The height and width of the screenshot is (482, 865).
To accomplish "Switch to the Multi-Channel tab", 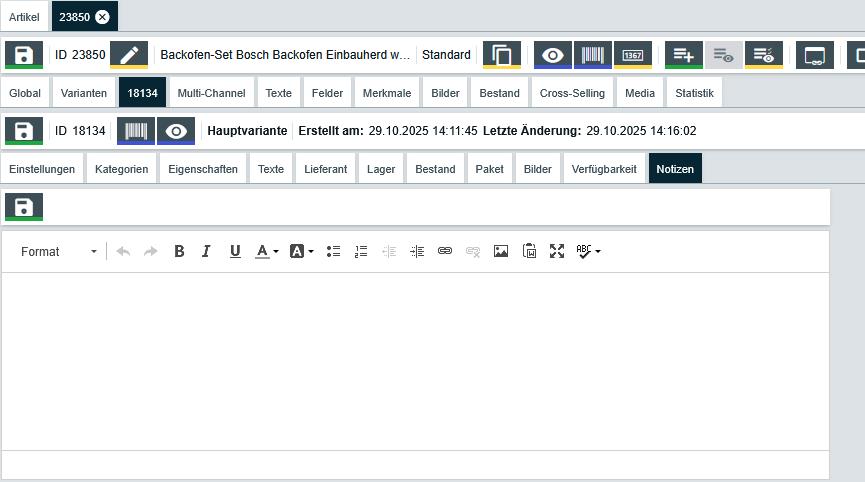I will pos(211,93).
